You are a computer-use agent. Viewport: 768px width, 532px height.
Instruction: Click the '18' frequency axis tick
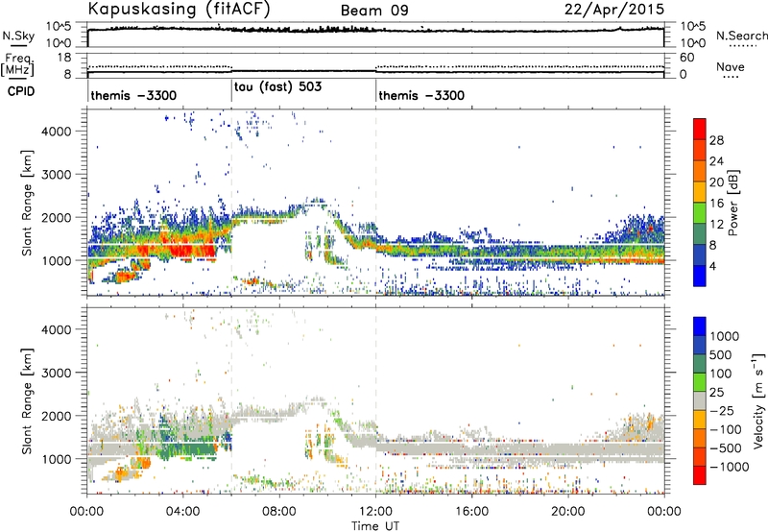click(64, 58)
